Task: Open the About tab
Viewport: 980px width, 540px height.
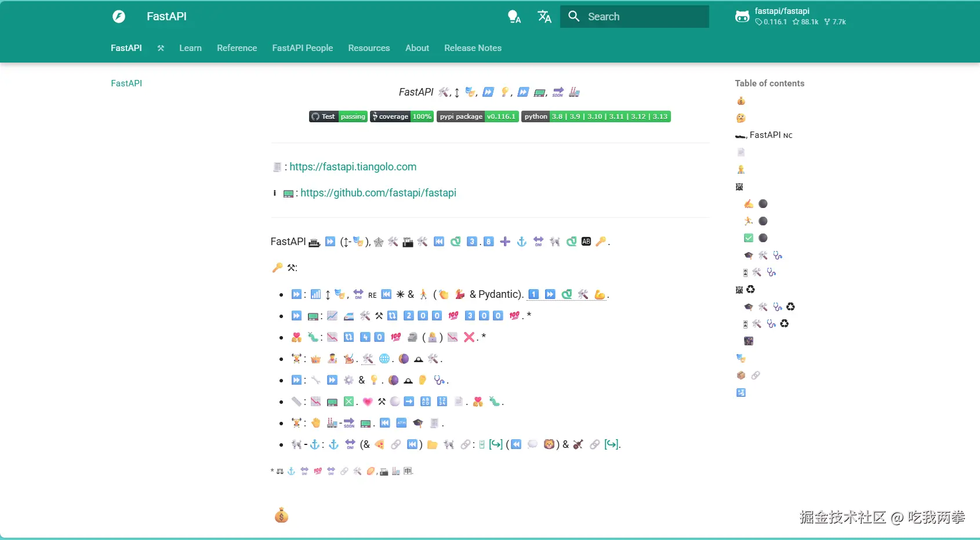Action: coord(417,48)
